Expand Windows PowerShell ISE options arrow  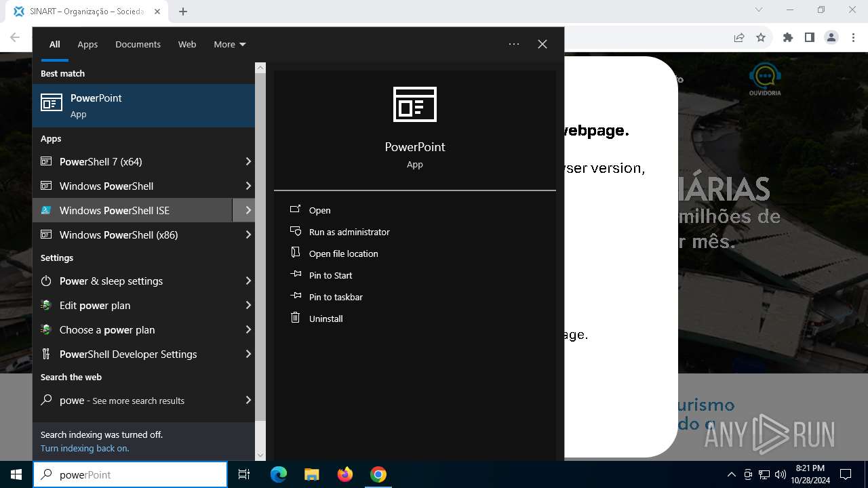tap(248, 210)
